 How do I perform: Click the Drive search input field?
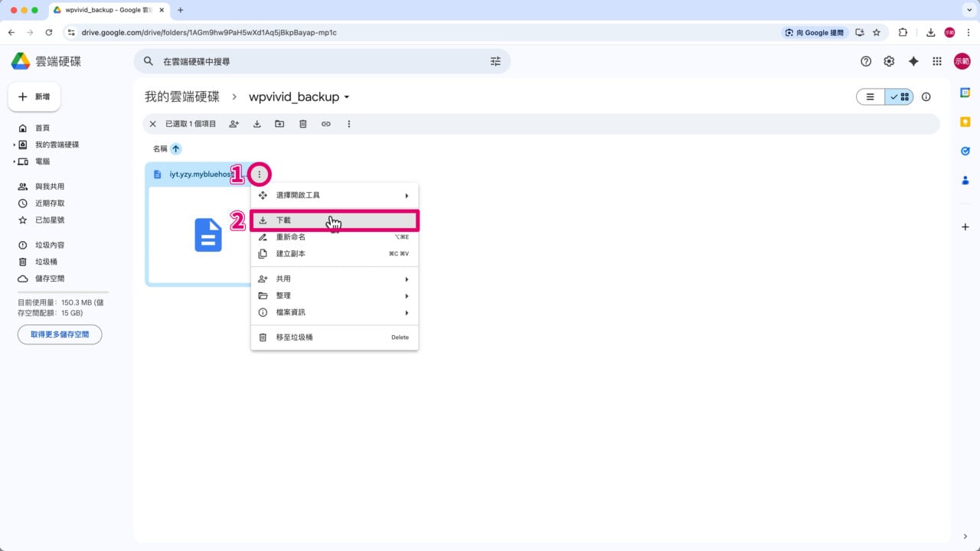point(322,61)
